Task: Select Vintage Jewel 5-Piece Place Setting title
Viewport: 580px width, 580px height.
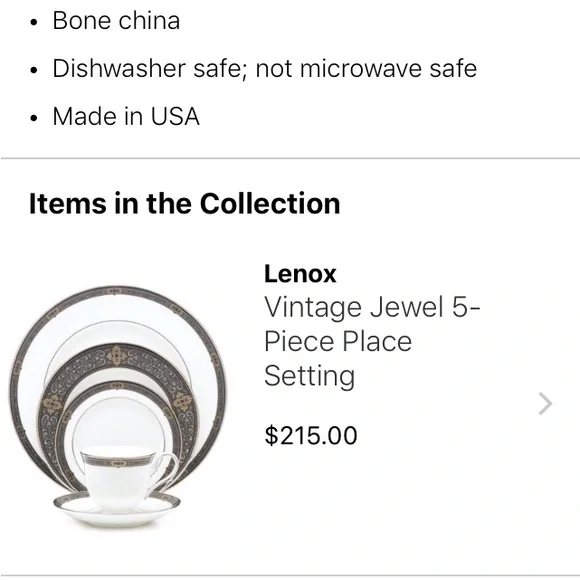Action: coord(372,342)
